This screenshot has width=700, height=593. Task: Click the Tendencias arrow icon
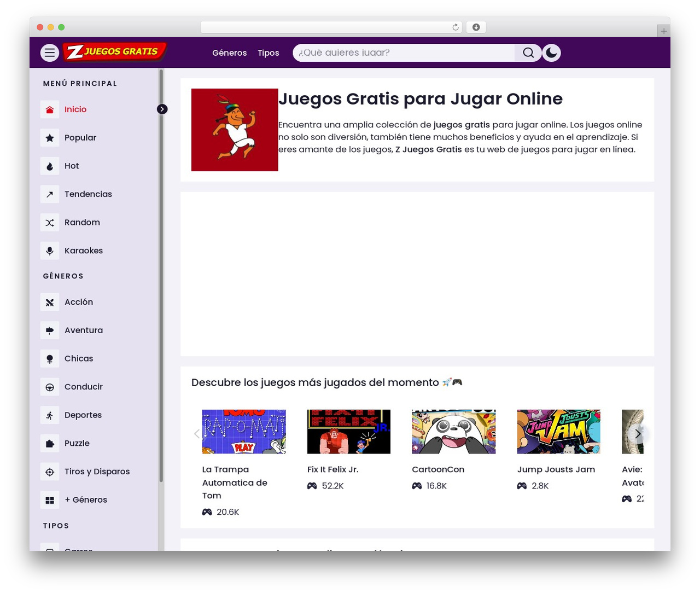(x=50, y=194)
